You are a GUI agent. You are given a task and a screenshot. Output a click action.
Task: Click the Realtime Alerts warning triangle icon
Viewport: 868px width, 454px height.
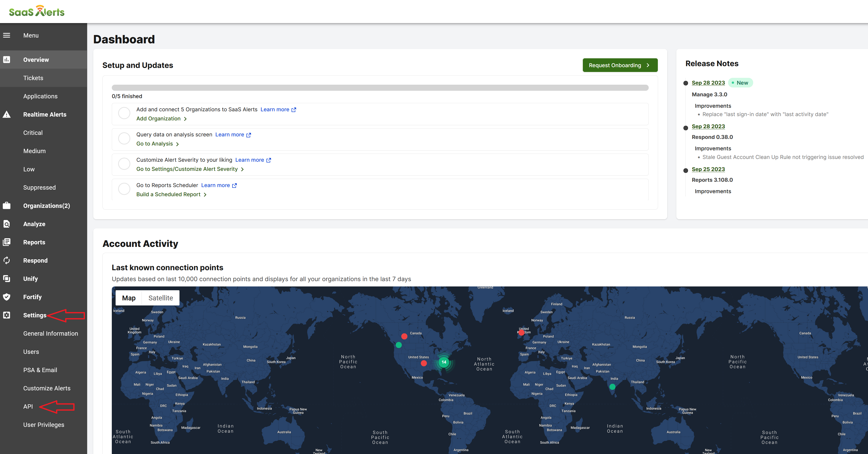(7, 115)
